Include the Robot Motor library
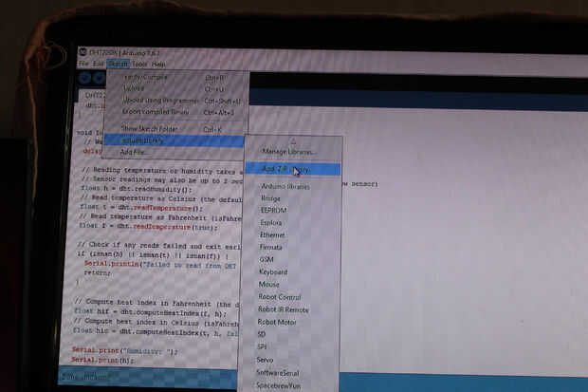This screenshot has width=588, height=392. [290, 322]
